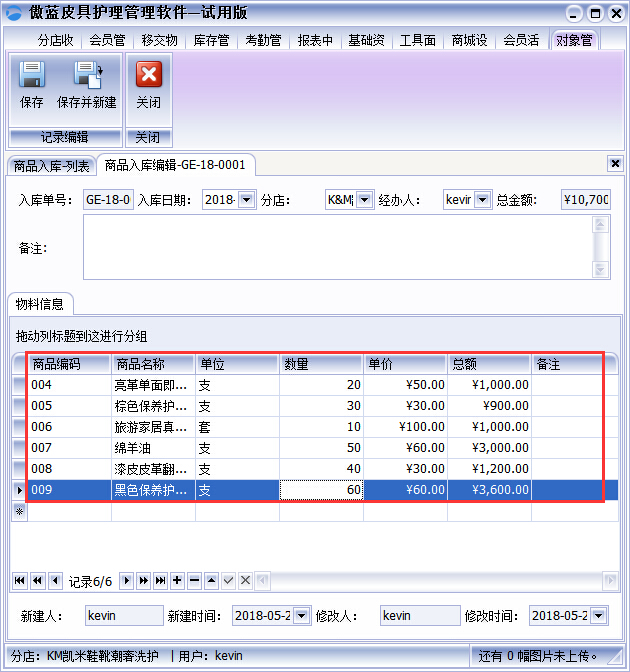
Task: Open the 库存管 menu tab
Action: (x=211, y=40)
